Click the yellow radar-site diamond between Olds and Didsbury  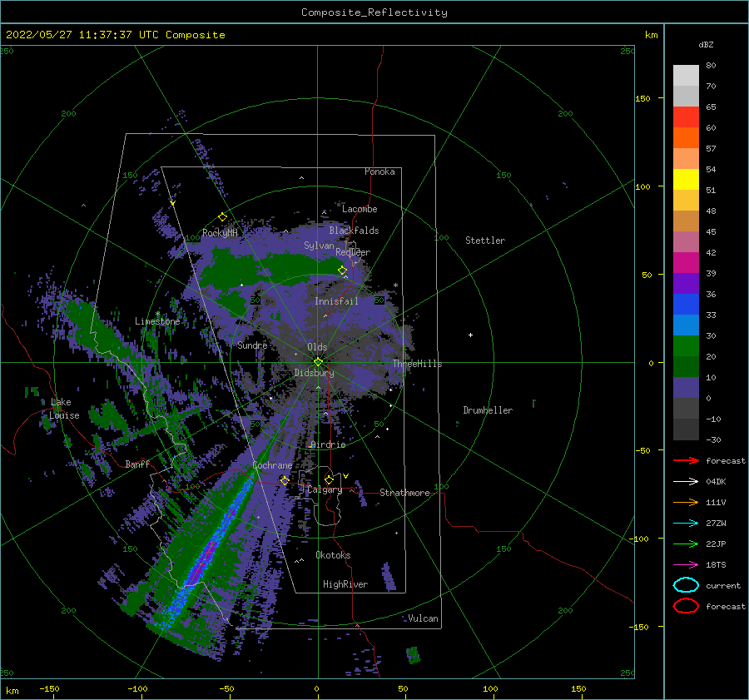click(x=318, y=362)
